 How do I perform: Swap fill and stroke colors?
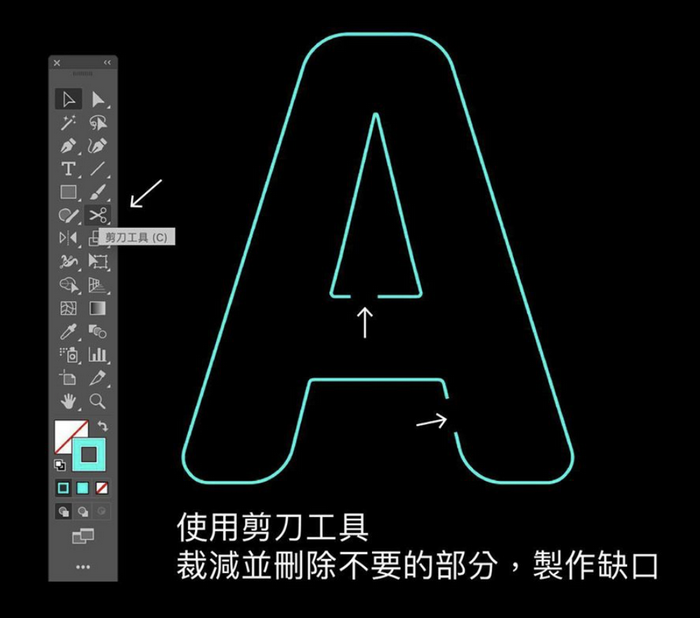tap(102, 427)
